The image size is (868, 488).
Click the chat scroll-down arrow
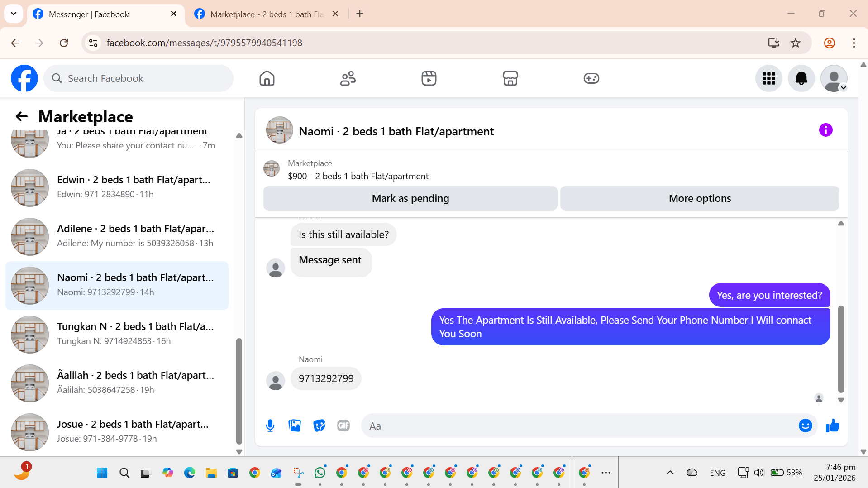pyautogui.click(x=841, y=400)
